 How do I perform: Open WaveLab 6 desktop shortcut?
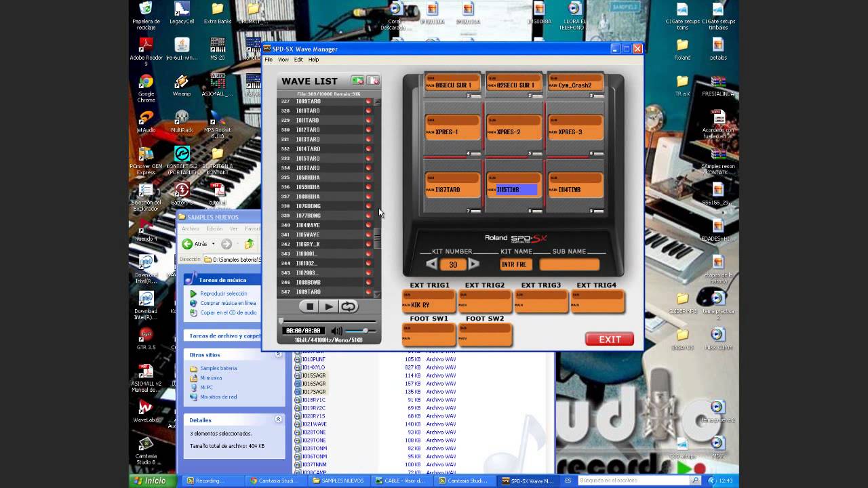coord(146,411)
